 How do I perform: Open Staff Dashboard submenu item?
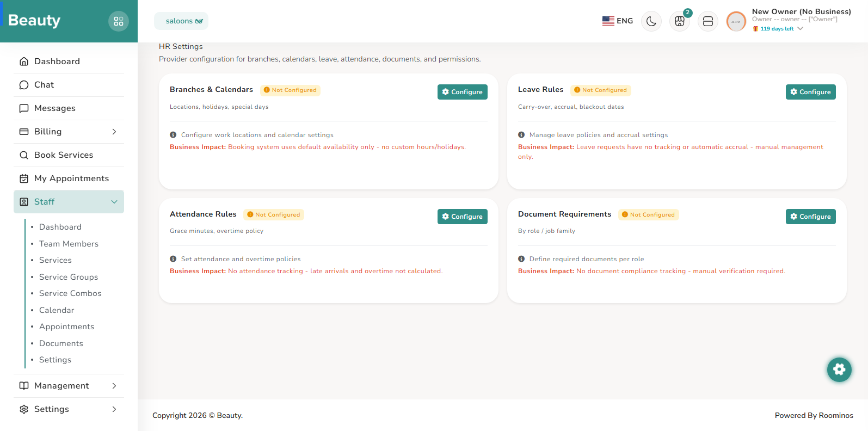[60, 227]
